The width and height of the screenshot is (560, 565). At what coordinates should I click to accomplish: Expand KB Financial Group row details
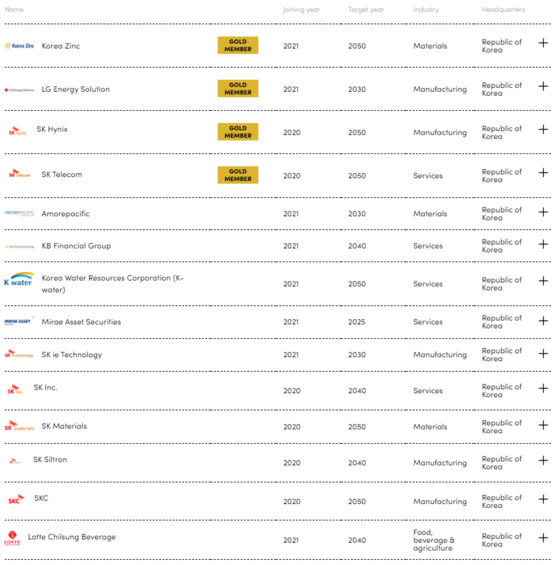543,244
